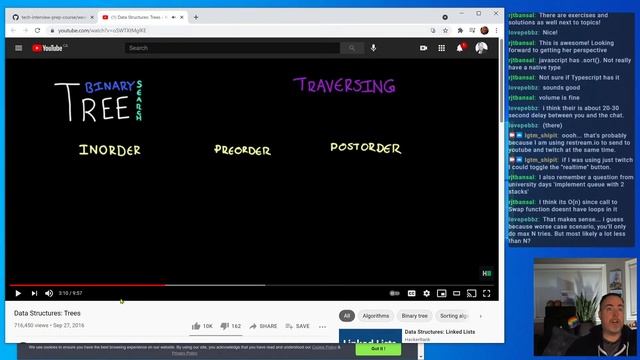This screenshot has height=360, width=640.
Task: Open the notifications bell
Action: point(460,48)
